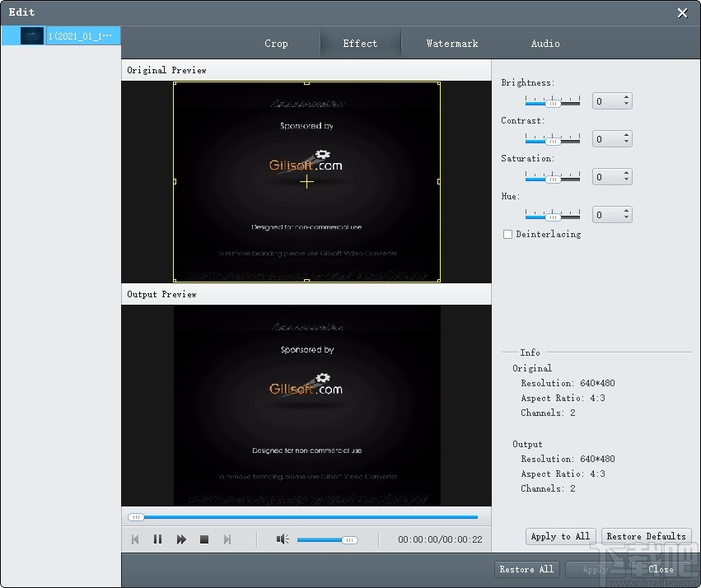Decrease Contrast using its stepper down arrow
The height and width of the screenshot is (588, 701).
click(627, 142)
